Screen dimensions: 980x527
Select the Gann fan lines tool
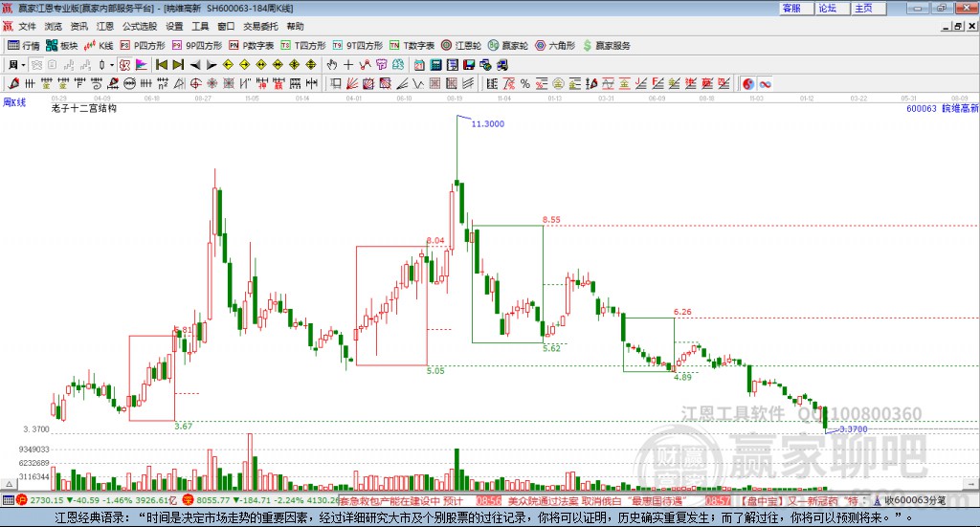pyautogui.click(x=352, y=83)
